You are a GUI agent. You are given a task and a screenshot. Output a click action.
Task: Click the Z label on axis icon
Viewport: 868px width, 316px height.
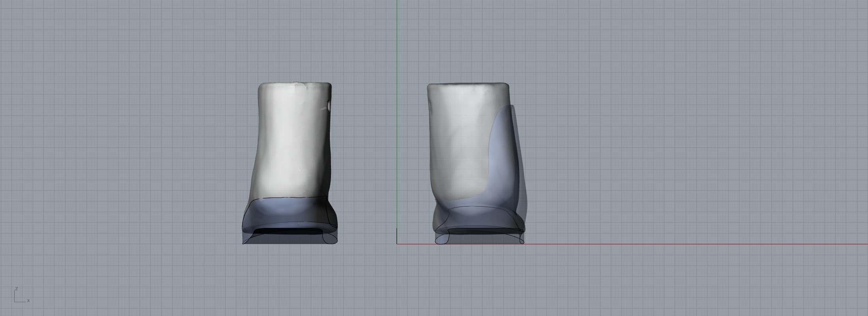[x=16, y=289]
